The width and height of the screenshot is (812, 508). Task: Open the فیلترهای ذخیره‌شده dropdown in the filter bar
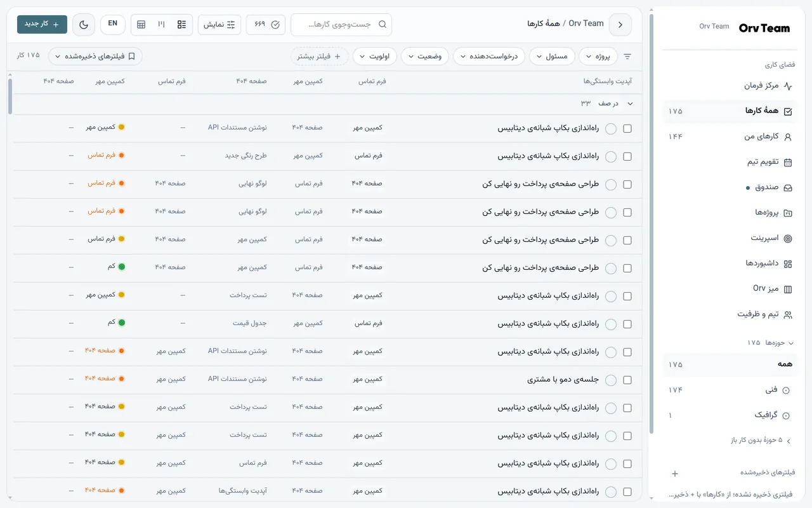coord(95,57)
